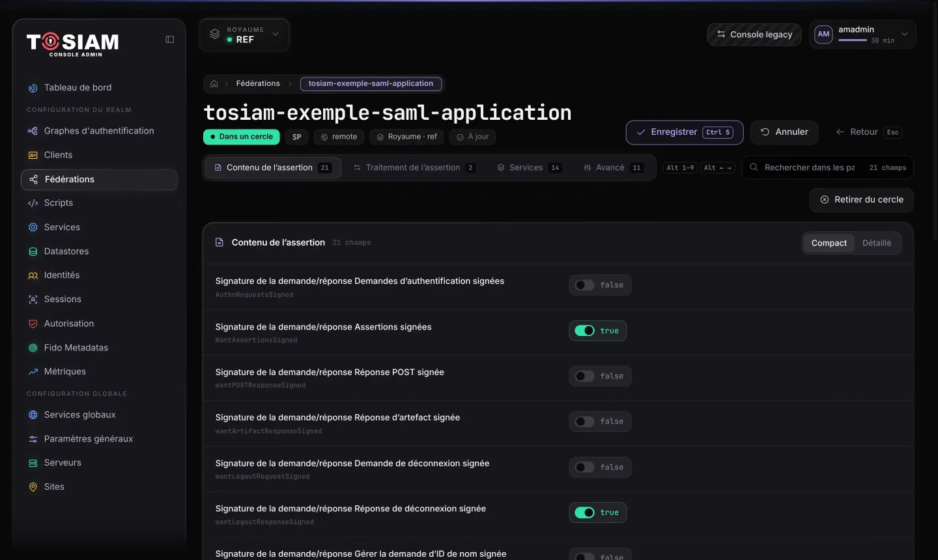Click the Graphes d'authentification icon
The width and height of the screenshot is (938, 560).
(33, 131)
